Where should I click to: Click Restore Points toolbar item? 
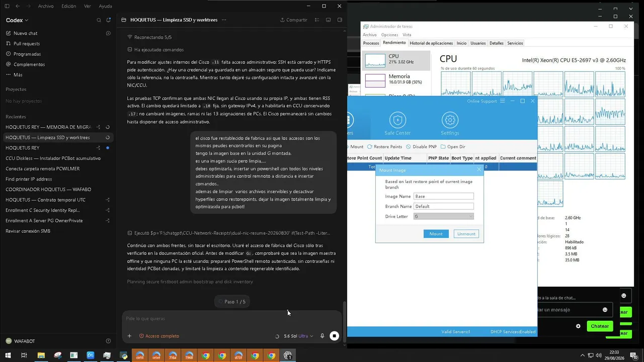[385, 147]
